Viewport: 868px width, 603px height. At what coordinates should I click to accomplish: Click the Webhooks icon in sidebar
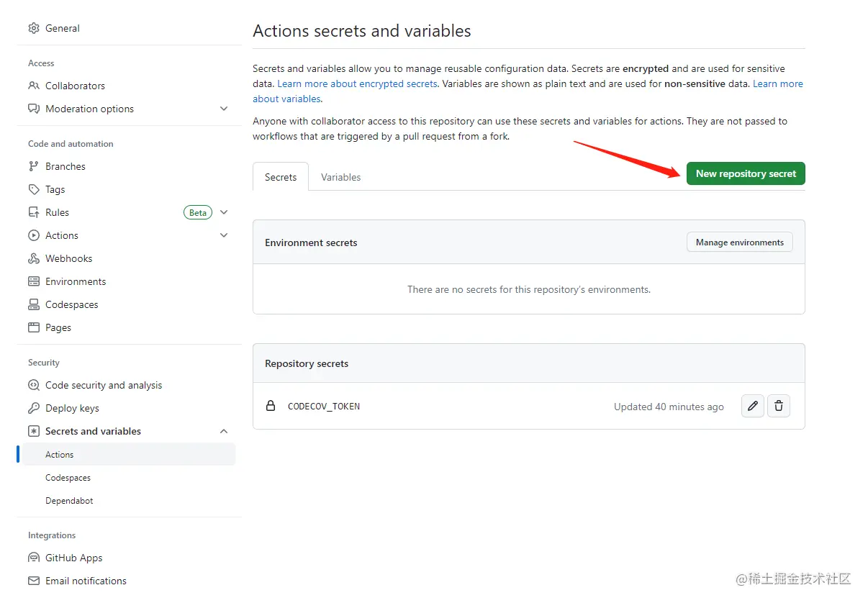click(x=34, y=258)
